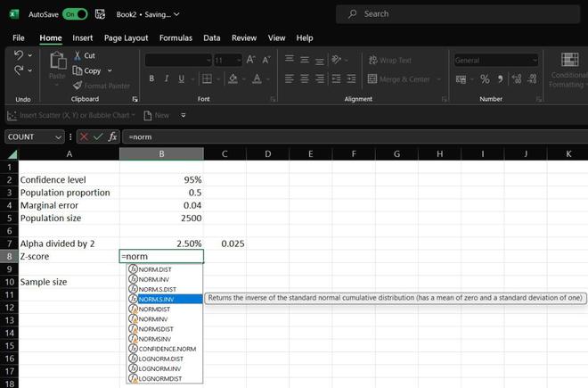Switch to the Page Layout tab
588x388 pixels.
click(126, 38)
